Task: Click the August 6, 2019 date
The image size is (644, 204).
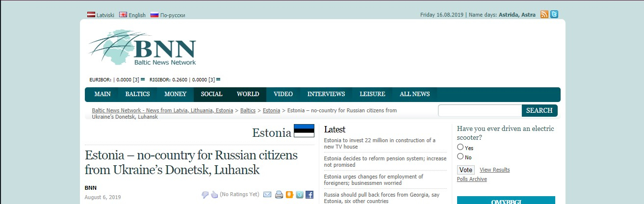Action: (103, 197)
